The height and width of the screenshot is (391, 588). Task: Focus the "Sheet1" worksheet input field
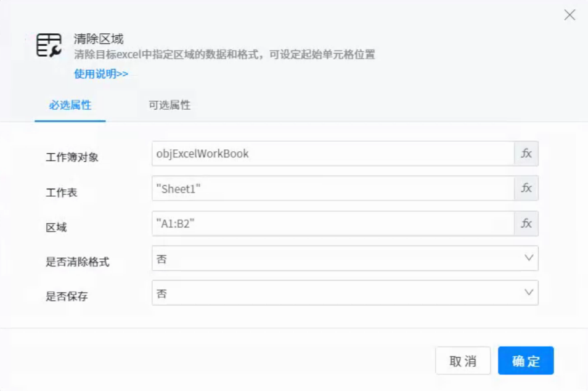click(x=333, y=188)
